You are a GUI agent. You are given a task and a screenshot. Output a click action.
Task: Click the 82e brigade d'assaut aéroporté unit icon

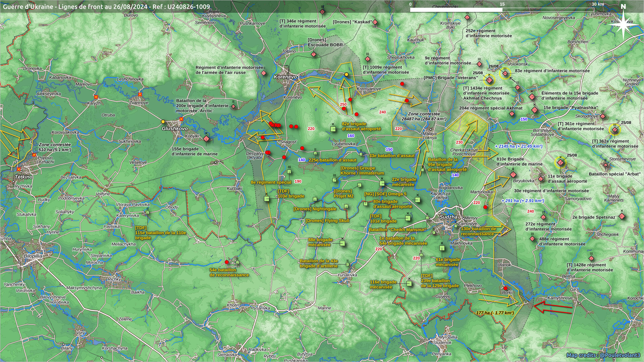click(333, 129)
